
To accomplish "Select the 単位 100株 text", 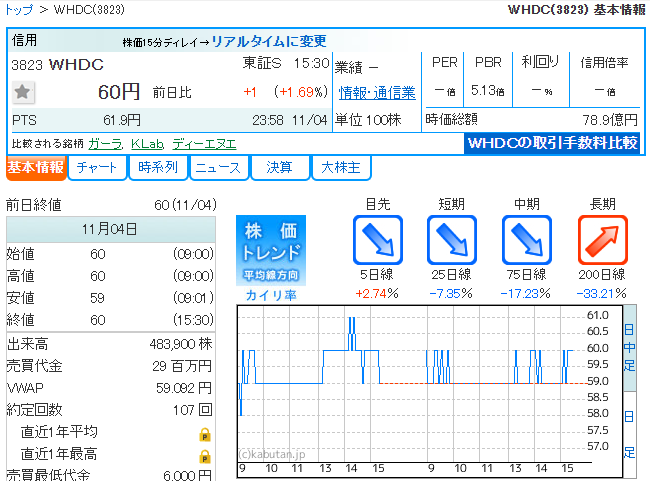I will pyautogui.click(x=368, y=120).
